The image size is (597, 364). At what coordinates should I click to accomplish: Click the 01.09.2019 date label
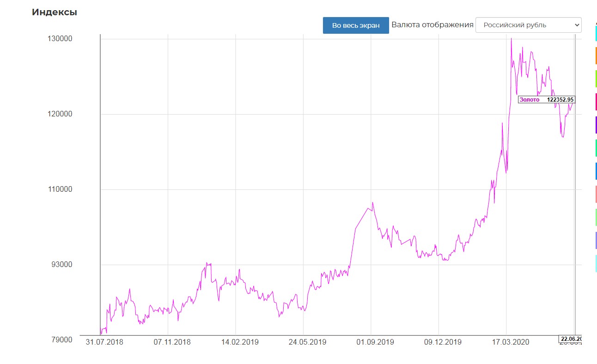375,342
